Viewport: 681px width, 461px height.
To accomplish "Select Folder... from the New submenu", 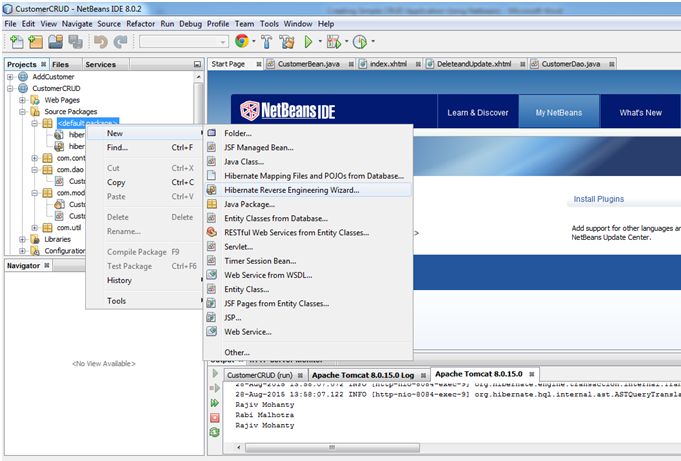I will (x=308, y=133).
